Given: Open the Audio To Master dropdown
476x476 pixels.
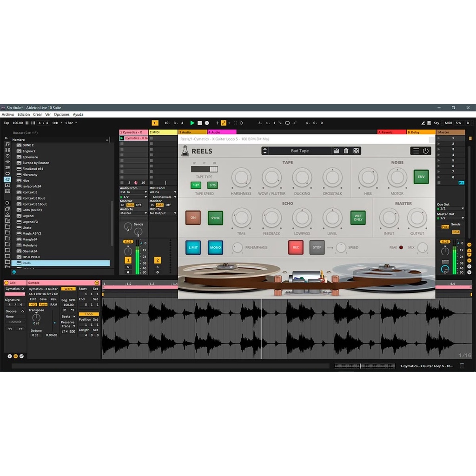Looking at the screenshot, I should (x=133, y=213).
